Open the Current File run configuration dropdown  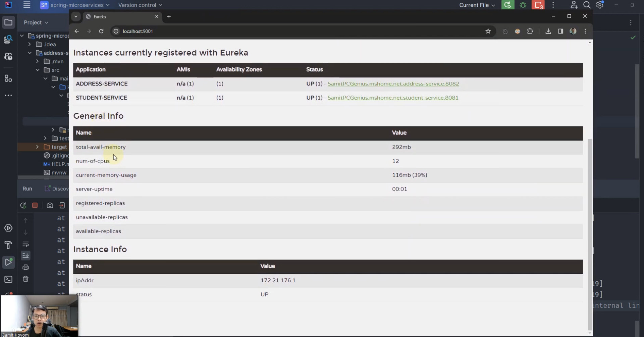click(x=477, y=5)
